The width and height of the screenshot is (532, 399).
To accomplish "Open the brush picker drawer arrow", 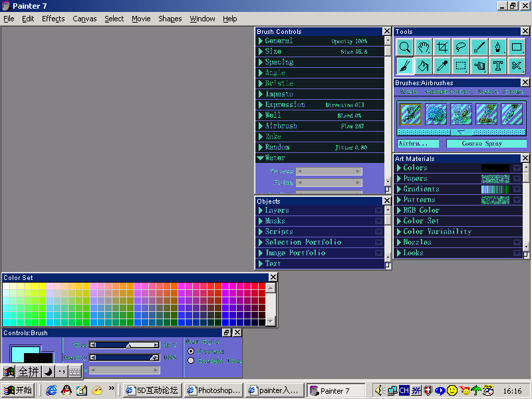I will pyautogui.click(x=461, y=132).
